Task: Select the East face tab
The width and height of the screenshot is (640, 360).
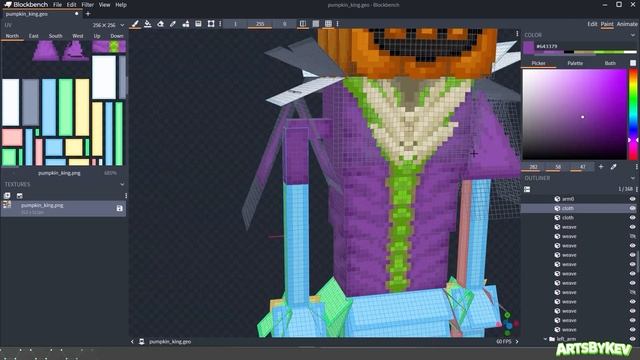Action: (33, 36)
